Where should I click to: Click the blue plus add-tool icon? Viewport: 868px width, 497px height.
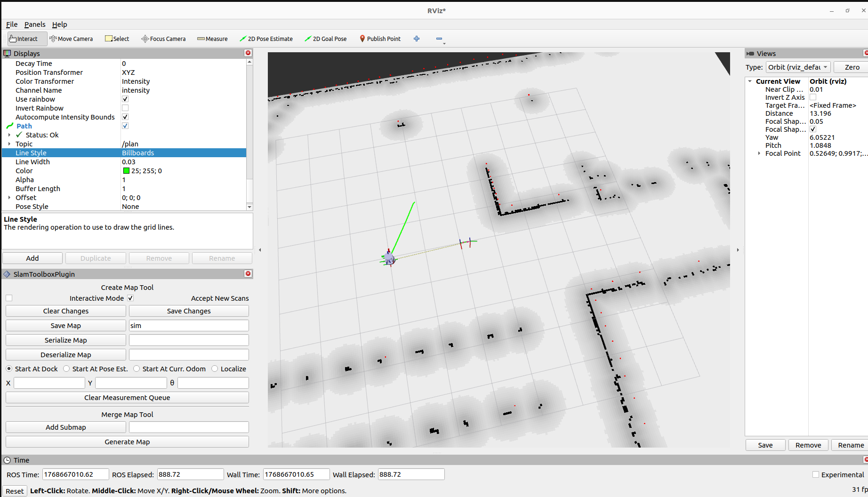[x=417, y=39]
